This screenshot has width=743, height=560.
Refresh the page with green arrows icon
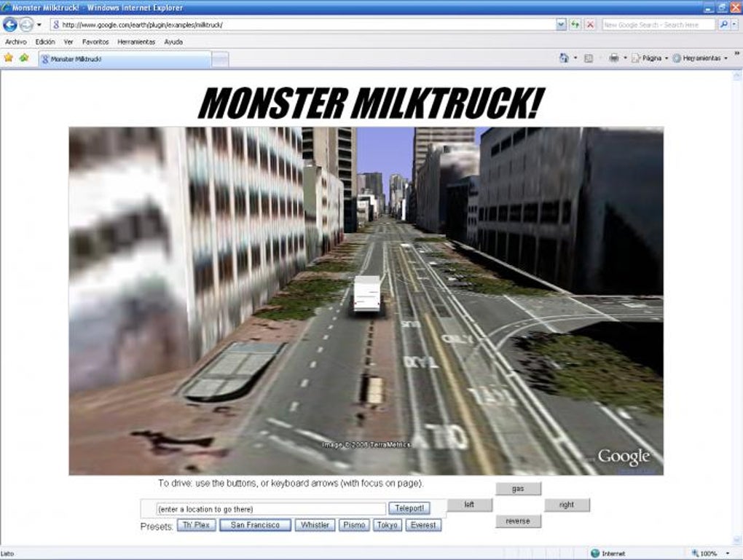[x=575, y=25]
